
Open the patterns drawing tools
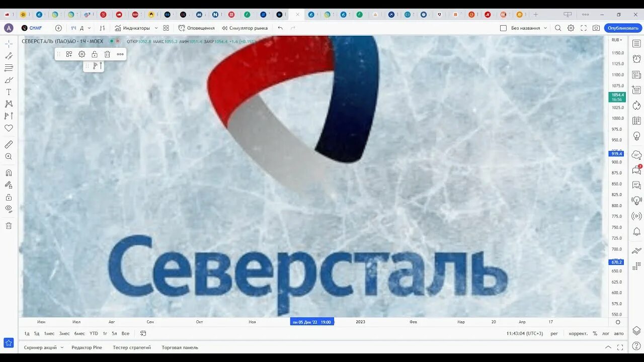tap(9, 104)
